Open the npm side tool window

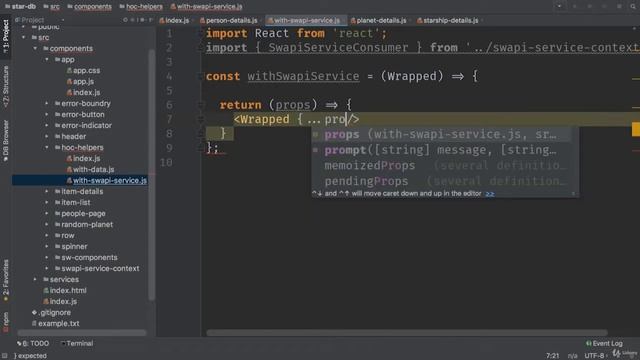click(6, 322)
